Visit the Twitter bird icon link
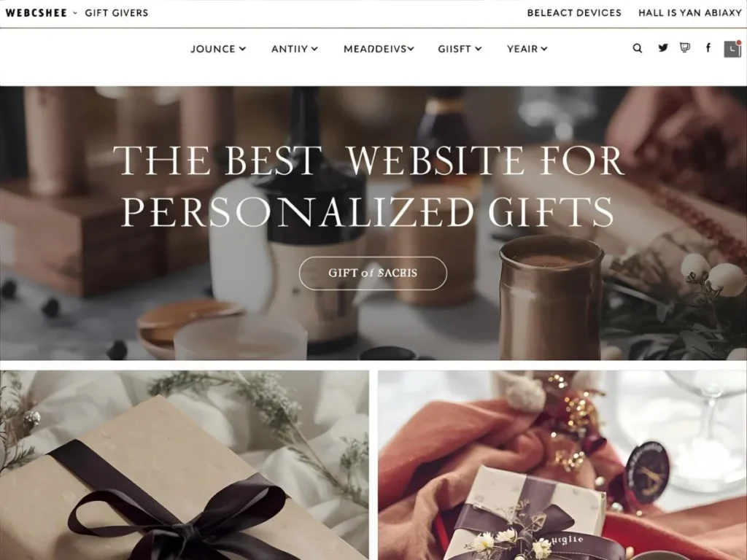The height and width of the screenshot is (560, 747). point(662,47)
